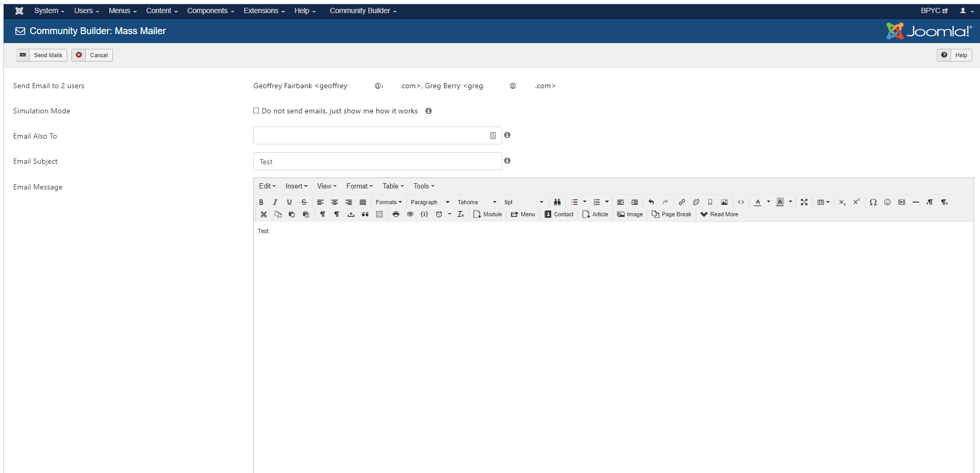Screen dimensions: 980x473
Task: Insert anchor bookmark icon
Action: click(710, 202)
